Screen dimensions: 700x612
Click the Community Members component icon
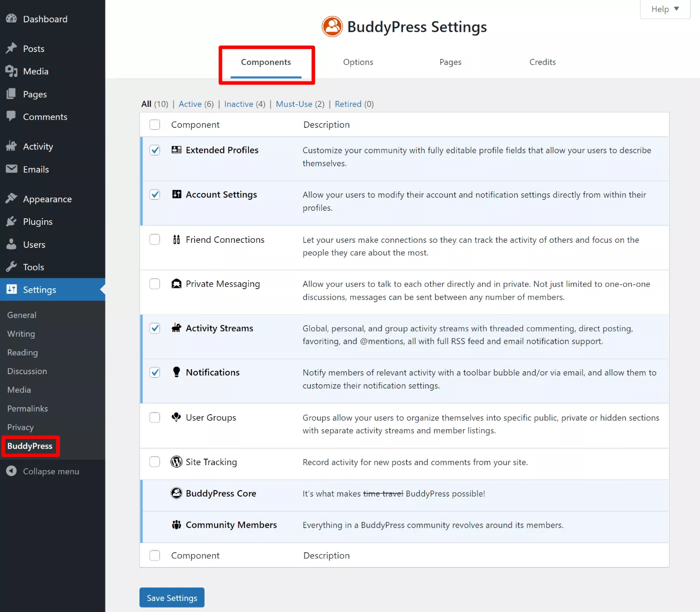[x=176, y=525]
